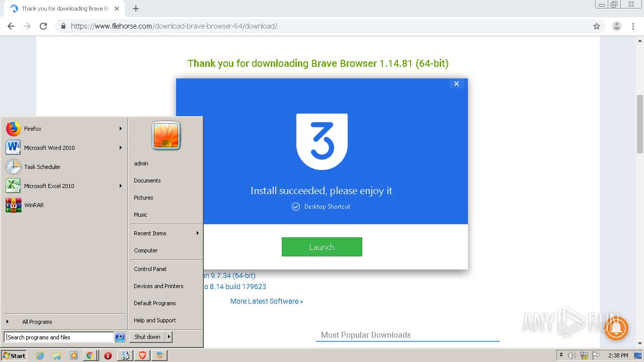Screen dimensions: 644x362
Task: Open the Shut down options arrow
Action: [169, 337]
